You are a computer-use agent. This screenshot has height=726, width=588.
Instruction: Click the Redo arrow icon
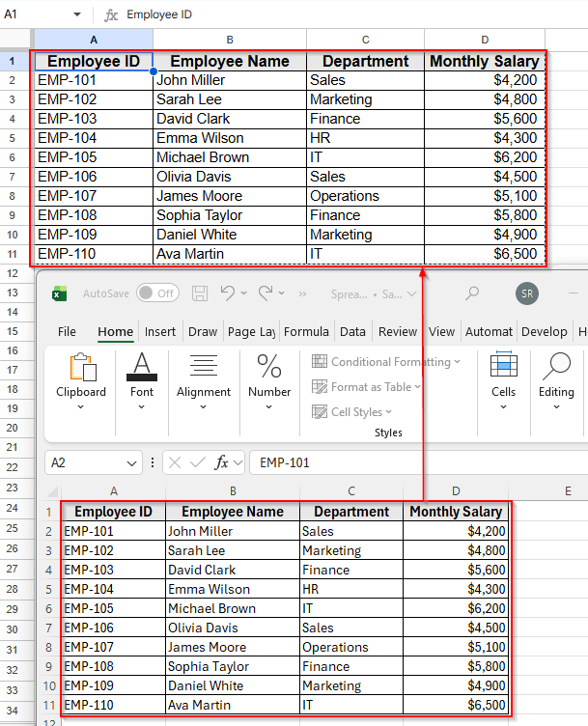pyautogui.click(x=266, y=293)
